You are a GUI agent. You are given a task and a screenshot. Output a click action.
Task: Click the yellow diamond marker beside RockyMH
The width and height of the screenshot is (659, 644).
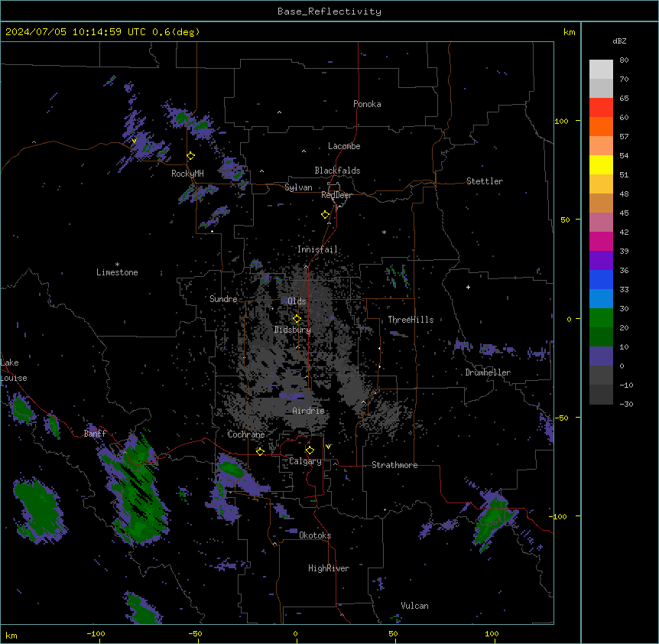tap(191, 156)
